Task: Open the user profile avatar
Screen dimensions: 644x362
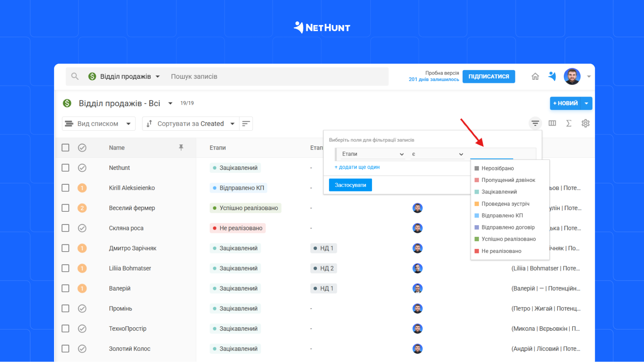Action: click(x=572, y=76)
